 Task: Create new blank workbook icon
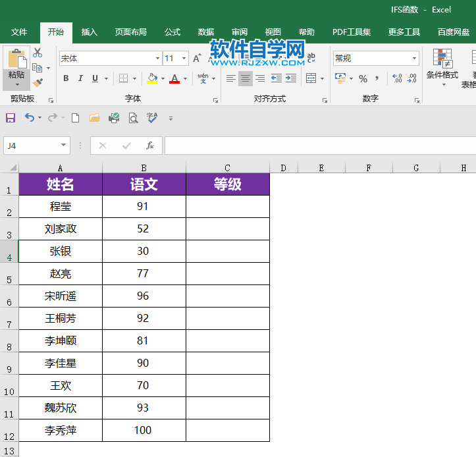[x=75, y=118]
